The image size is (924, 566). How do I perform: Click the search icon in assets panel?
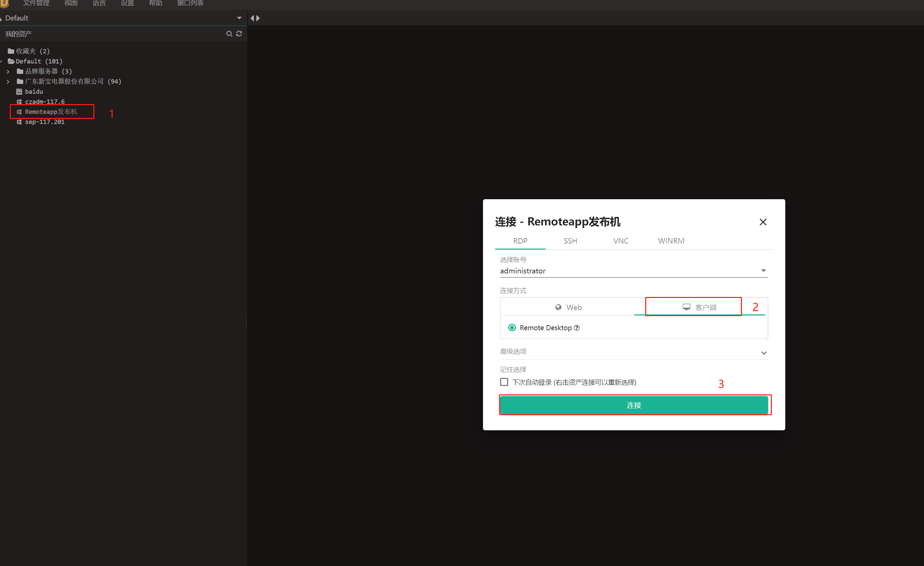[229, 34]
